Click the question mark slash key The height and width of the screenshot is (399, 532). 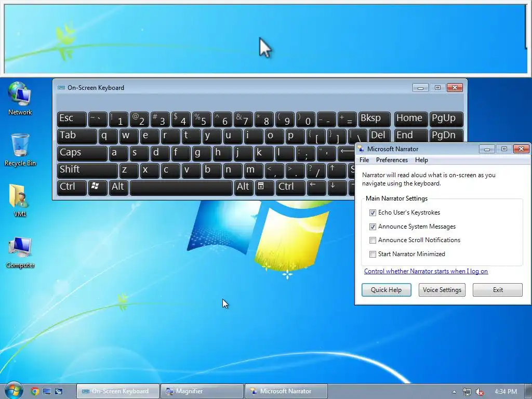coord(316,170)
